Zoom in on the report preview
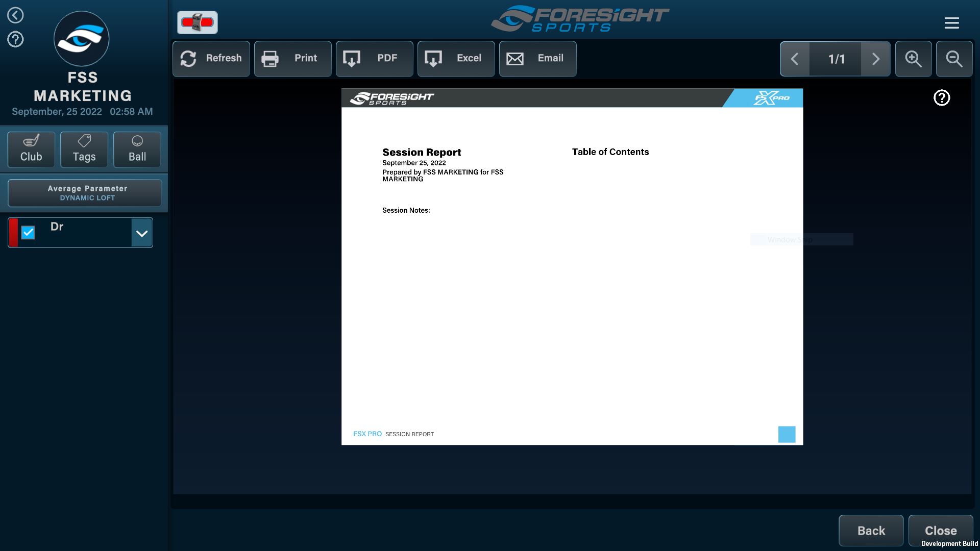 [x=913, y=59]
